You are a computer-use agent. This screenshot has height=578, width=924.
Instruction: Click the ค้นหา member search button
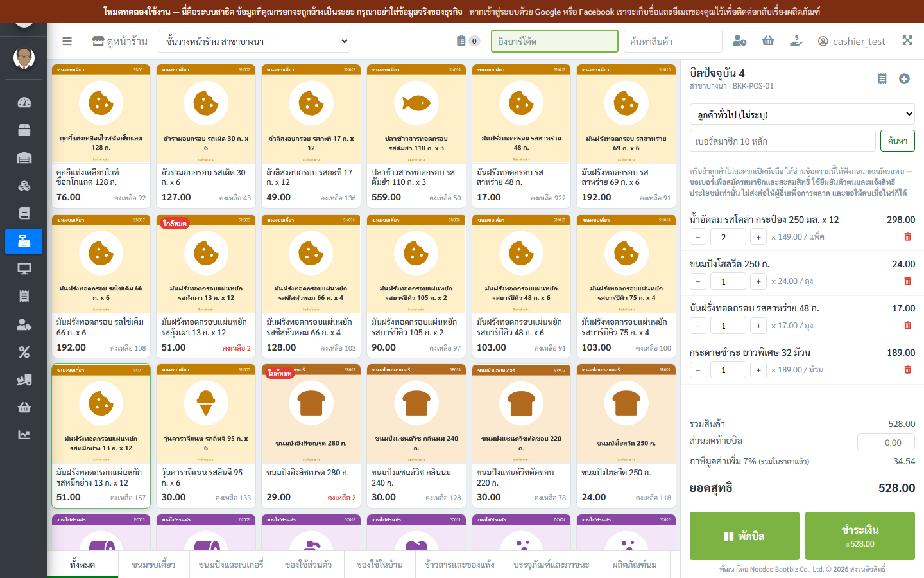(897, 141)
